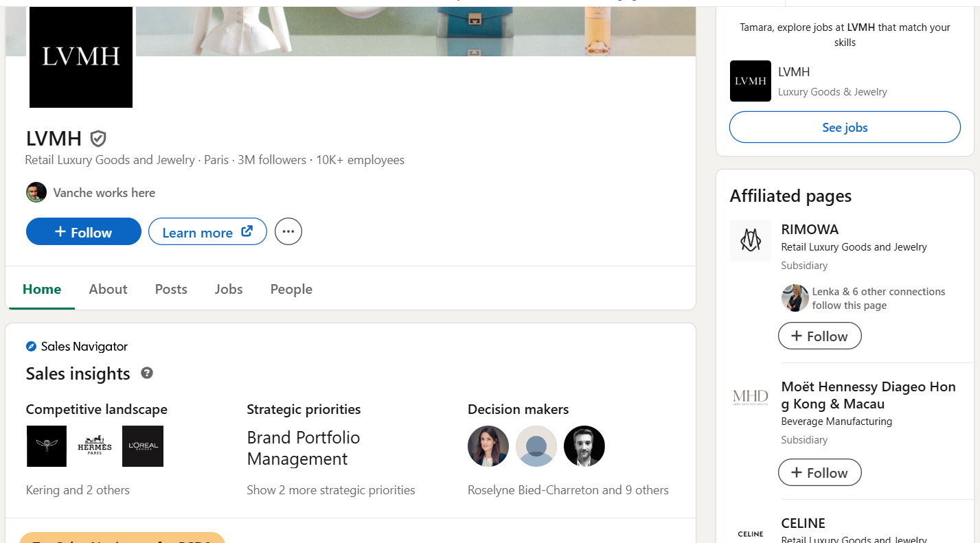Open Roselyne Bied-Charreton and 9 others
Viewport: 980px width, 543px height.
(x=568, y=490)
